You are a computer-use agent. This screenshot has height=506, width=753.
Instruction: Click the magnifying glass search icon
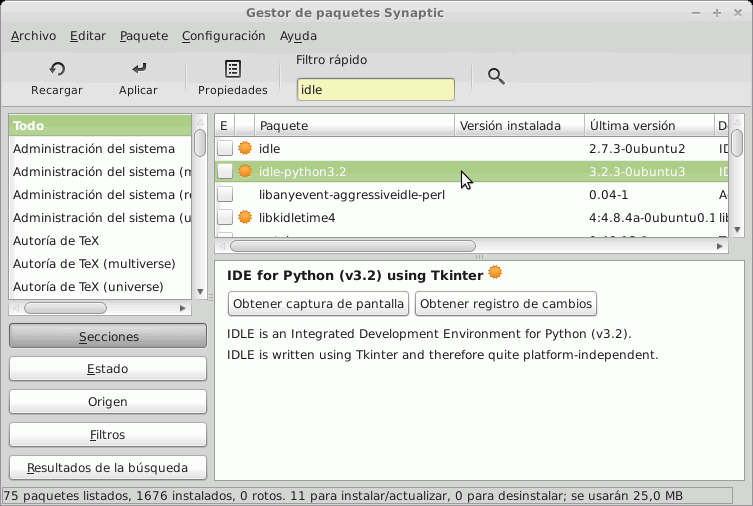(x=496, y=76)
